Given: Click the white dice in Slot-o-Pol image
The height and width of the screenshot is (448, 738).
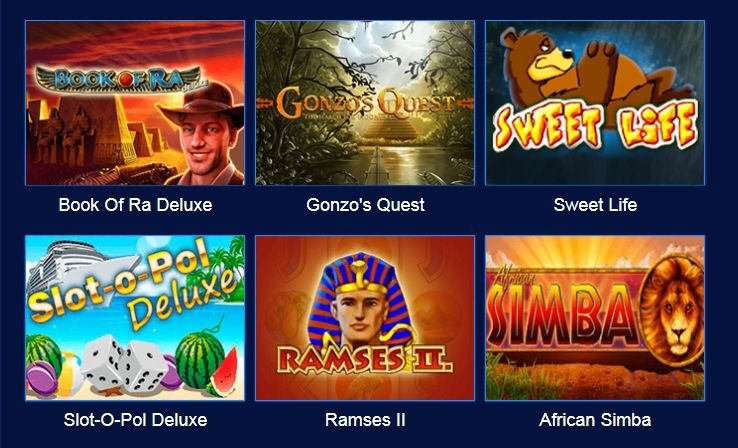Looking at the screenshot, I should pos(125,362).
